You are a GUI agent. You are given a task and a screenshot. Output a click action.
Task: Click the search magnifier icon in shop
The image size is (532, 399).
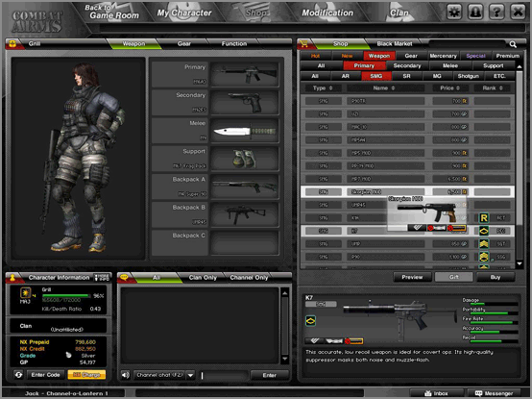[x=513, y=44]
